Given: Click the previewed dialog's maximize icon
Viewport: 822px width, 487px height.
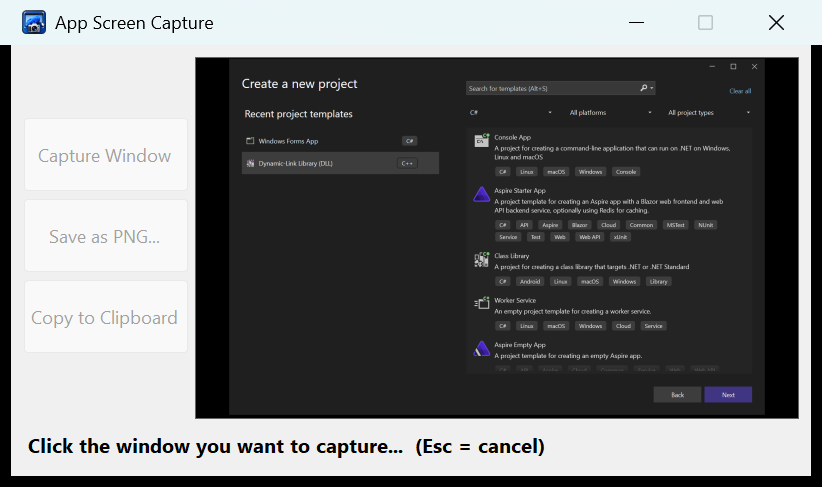Looking at the screenshot, I should click(733, 67).
